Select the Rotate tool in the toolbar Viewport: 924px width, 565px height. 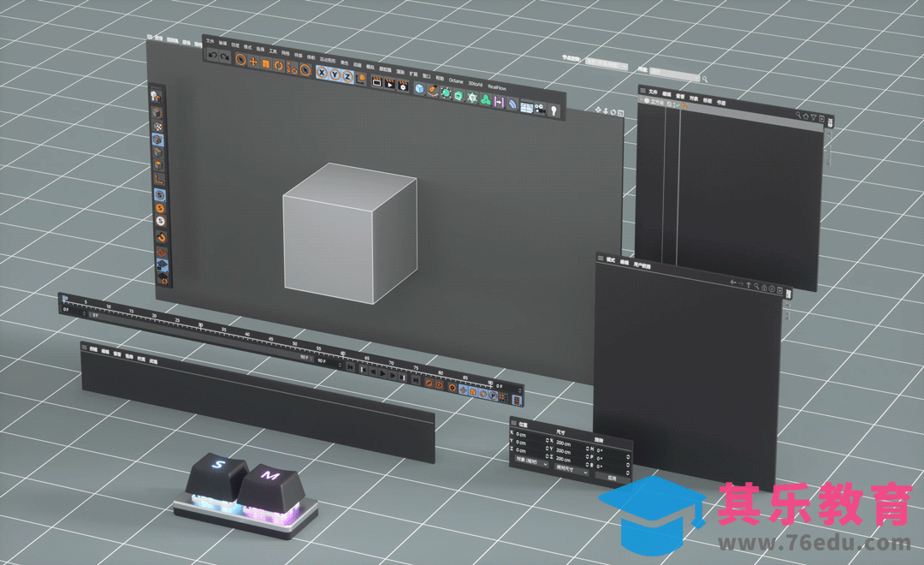pyautogui.click(x=278, y=65)
